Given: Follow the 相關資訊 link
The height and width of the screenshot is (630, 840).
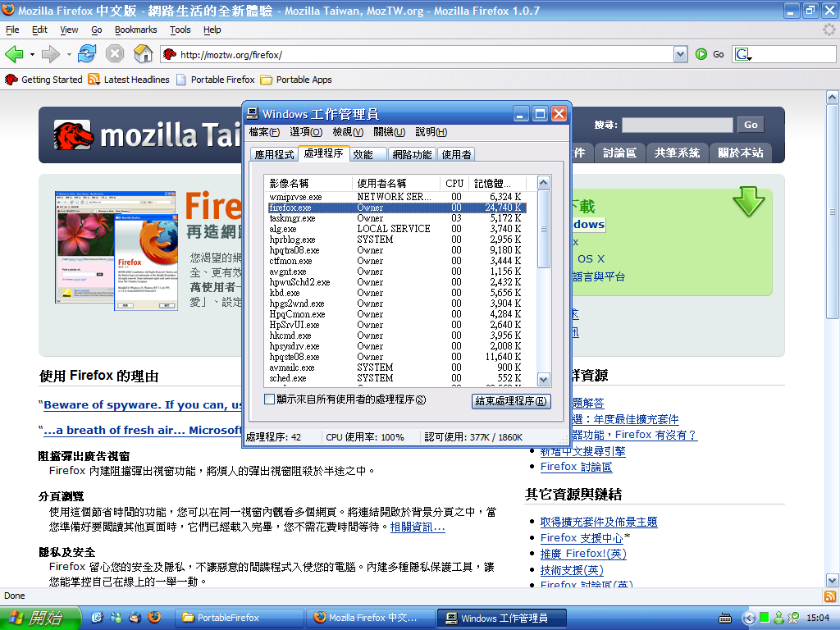Looking at the screenshot, I should pos(418,527).
